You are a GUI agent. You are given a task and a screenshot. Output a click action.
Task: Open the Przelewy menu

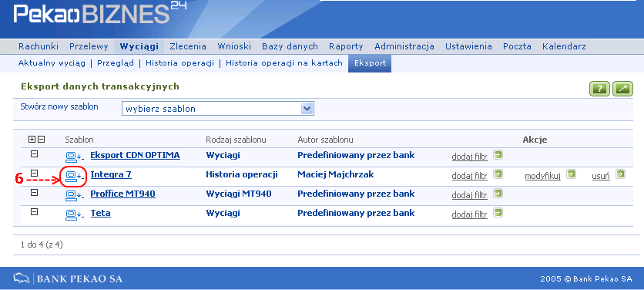[x=89, y=46]
